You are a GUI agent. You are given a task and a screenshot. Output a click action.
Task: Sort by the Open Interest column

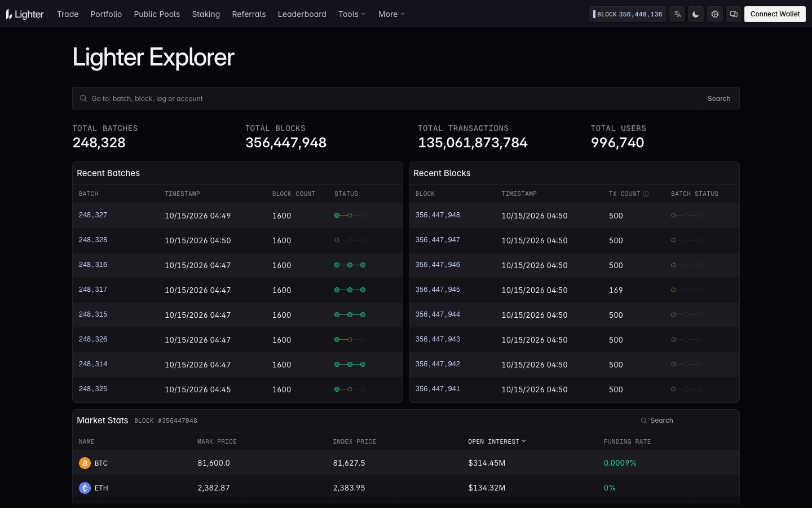click(497, 441)
